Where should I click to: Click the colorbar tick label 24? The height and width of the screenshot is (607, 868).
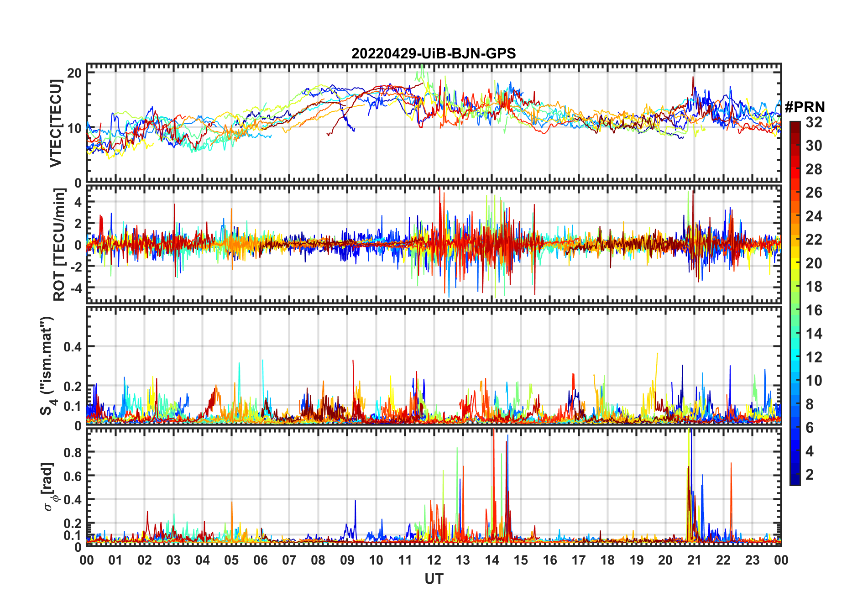(814, 216)
